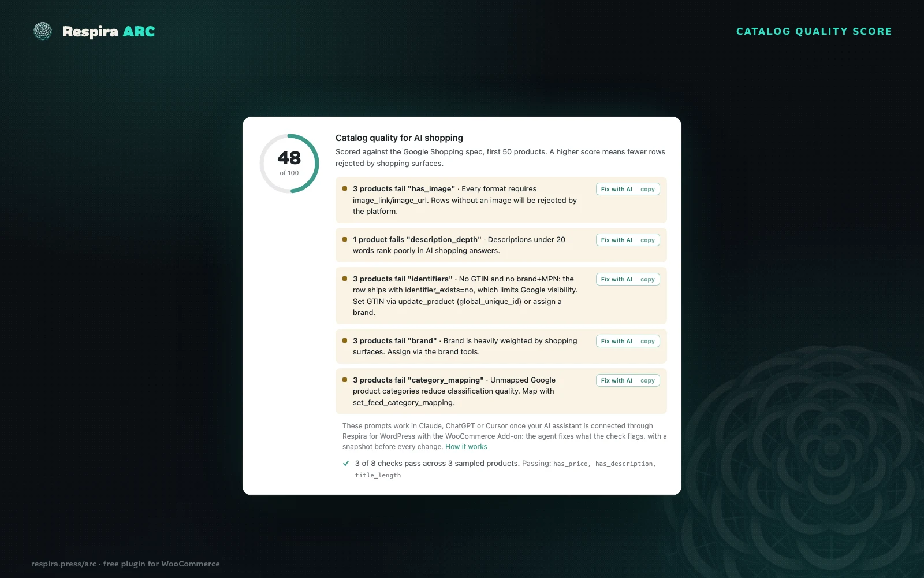This screenshot has width=924, height=578.
Task: Click the Scored against Google Shopping spec description
Action: 500,157
